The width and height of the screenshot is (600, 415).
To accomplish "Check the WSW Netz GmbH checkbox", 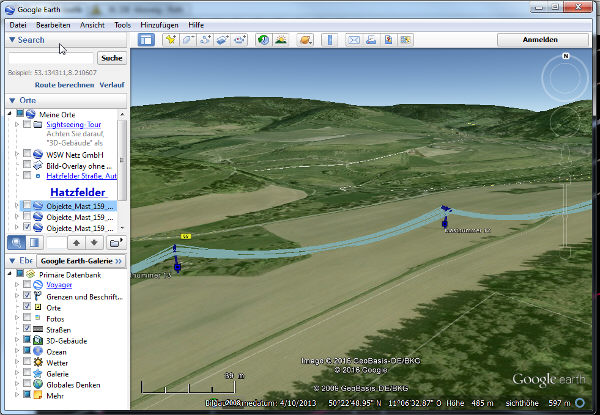I will coord(27,153).
